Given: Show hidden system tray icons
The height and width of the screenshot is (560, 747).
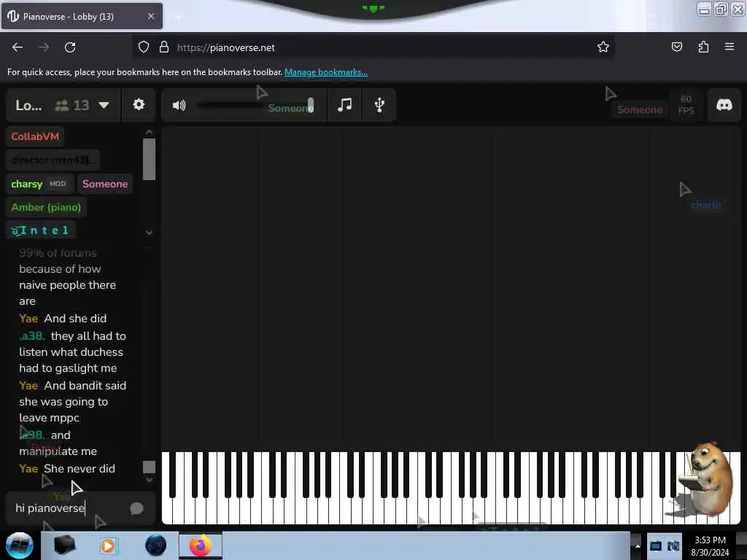Looking at the screenshot, I should click(x=638, y=546).
